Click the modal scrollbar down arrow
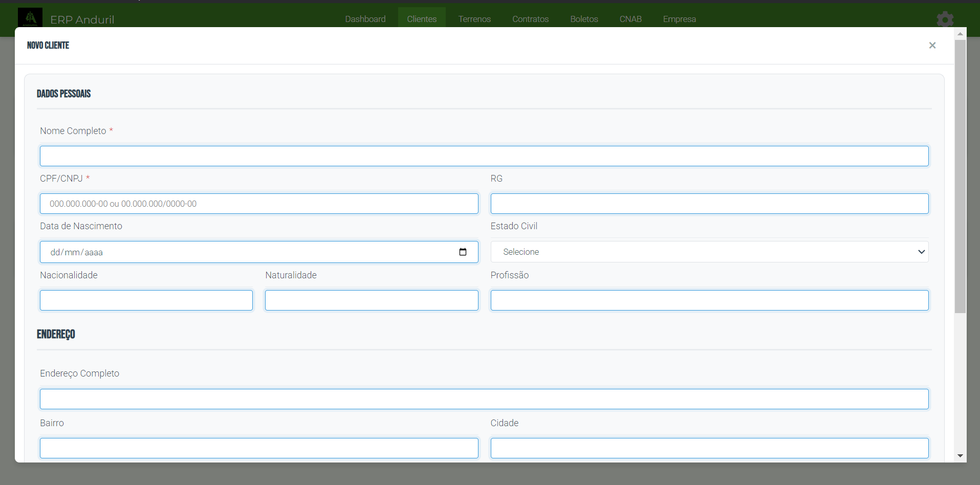Viewport: 980px width, 485px height. pyautogui.click(x=960, y=456)
